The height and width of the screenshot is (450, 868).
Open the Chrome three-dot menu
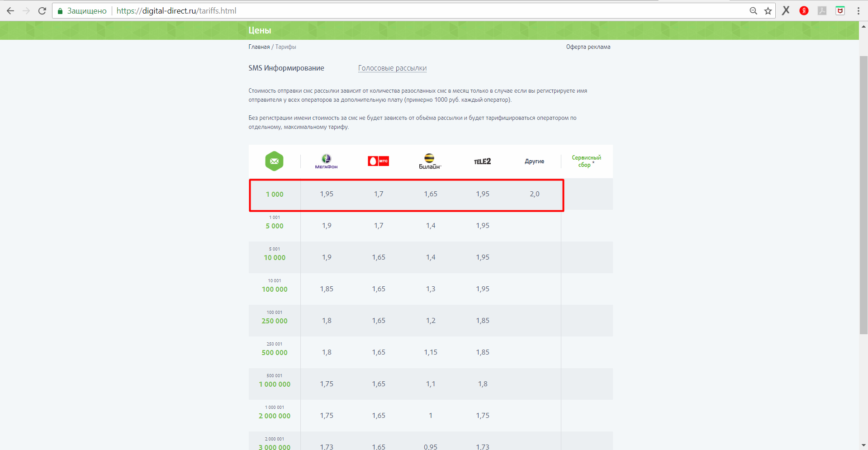859,11
